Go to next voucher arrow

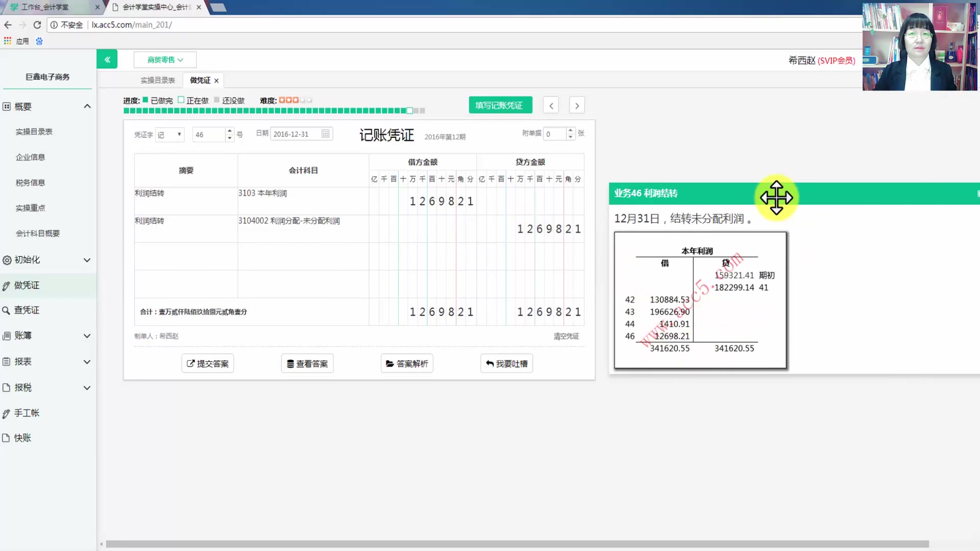[577, 106]
